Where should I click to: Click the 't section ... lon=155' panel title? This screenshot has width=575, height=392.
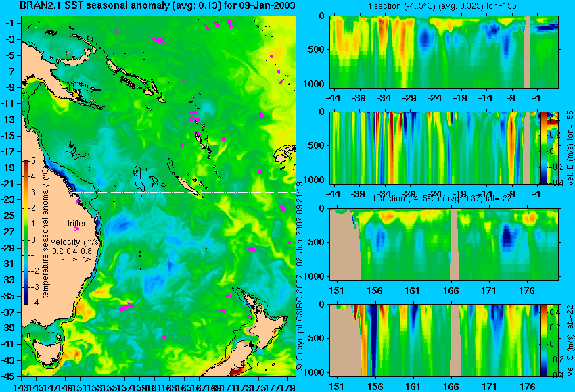(443, 6)
